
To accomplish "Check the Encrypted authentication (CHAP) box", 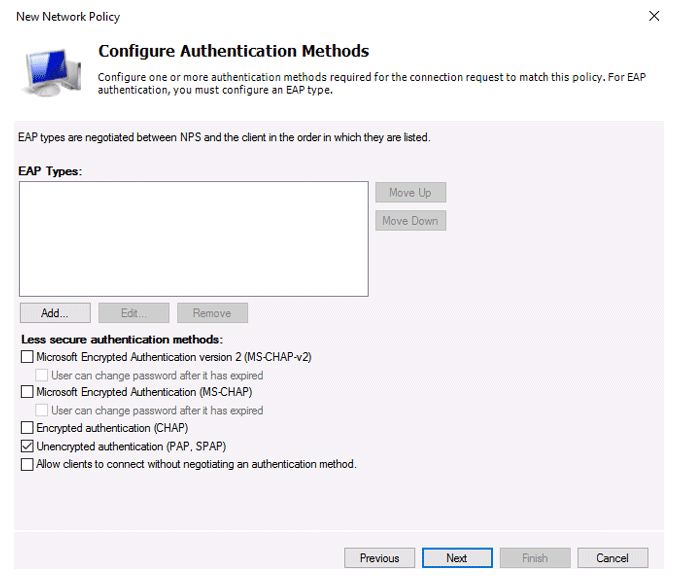I will click(27, 427).
